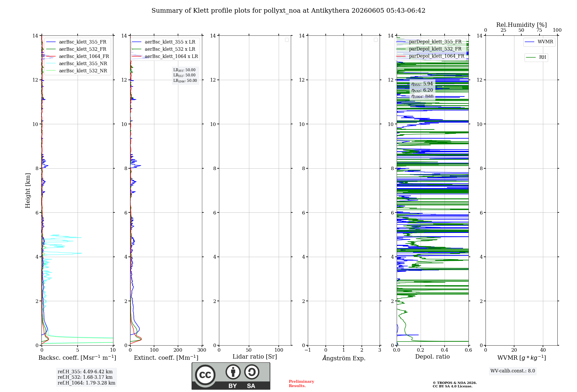Click the red line swatch for aerBsc_klett_1064_FR
577x392 pixels.
tap(51, 56)
